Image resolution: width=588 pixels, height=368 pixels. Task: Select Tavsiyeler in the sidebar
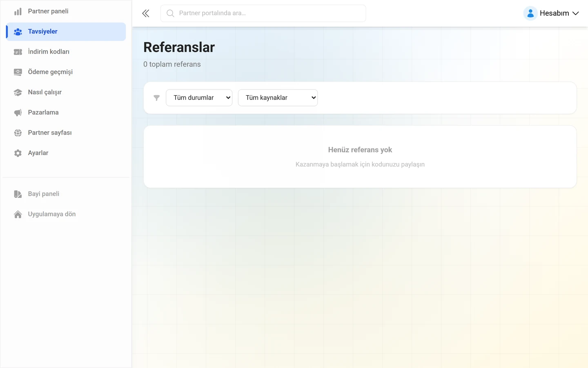pos(66,31)
